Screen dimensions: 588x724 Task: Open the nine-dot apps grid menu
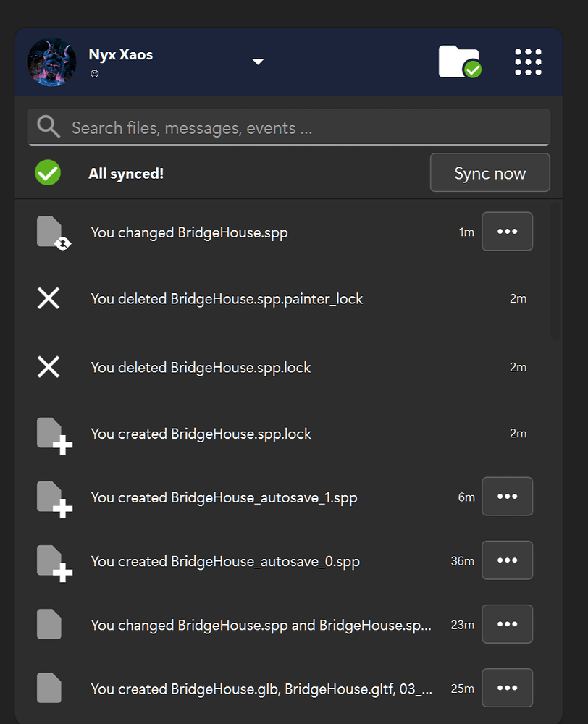528,62
